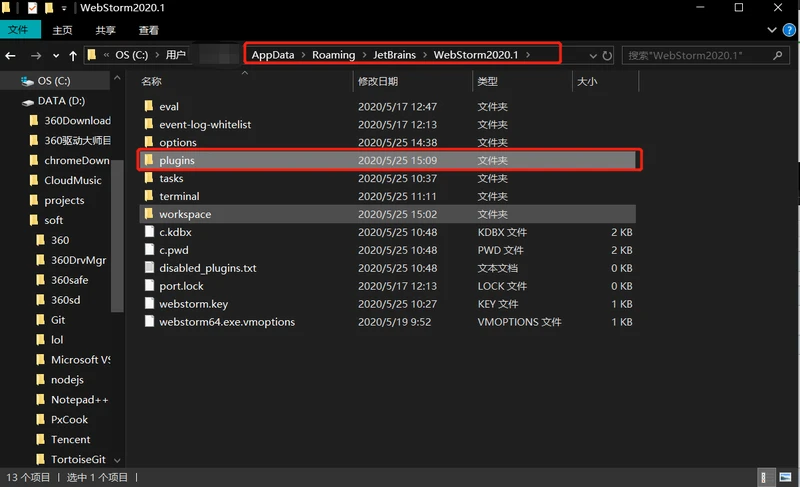Screen dimensions: 800x487
Task: Go up one folder level
Action: [72, 56]
